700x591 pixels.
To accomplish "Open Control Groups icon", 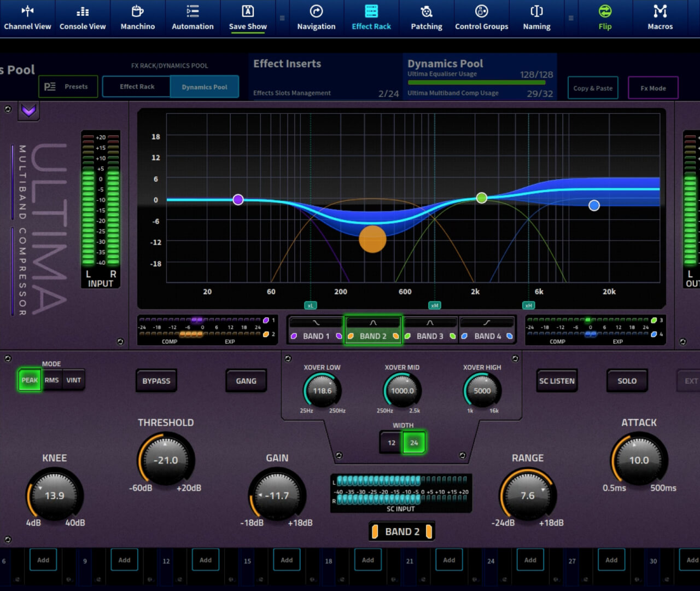I will click(x=481, y=18).
